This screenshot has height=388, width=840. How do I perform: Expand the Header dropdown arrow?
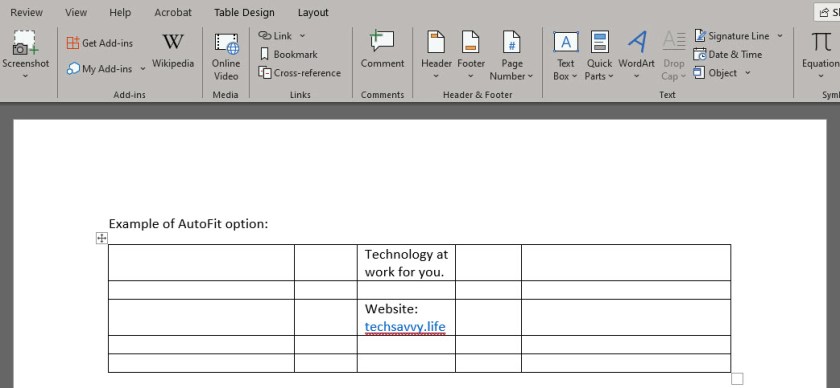coord(436,76)
